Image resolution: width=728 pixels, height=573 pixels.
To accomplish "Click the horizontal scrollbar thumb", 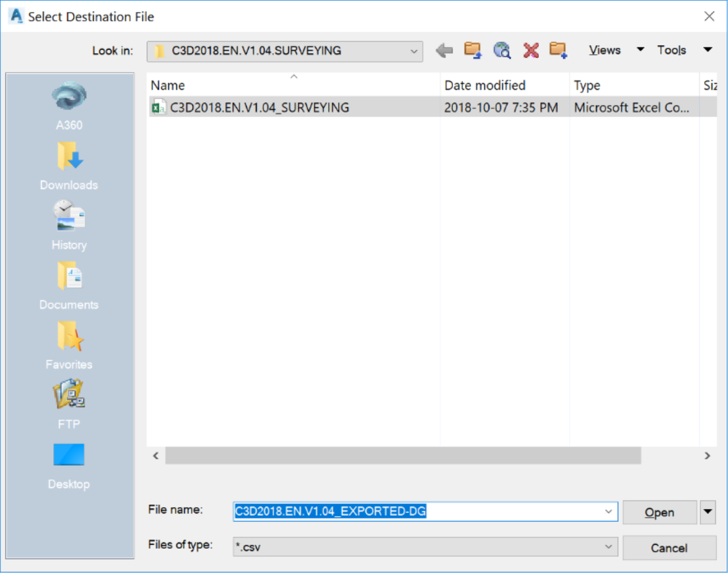I will click(403, 455).
